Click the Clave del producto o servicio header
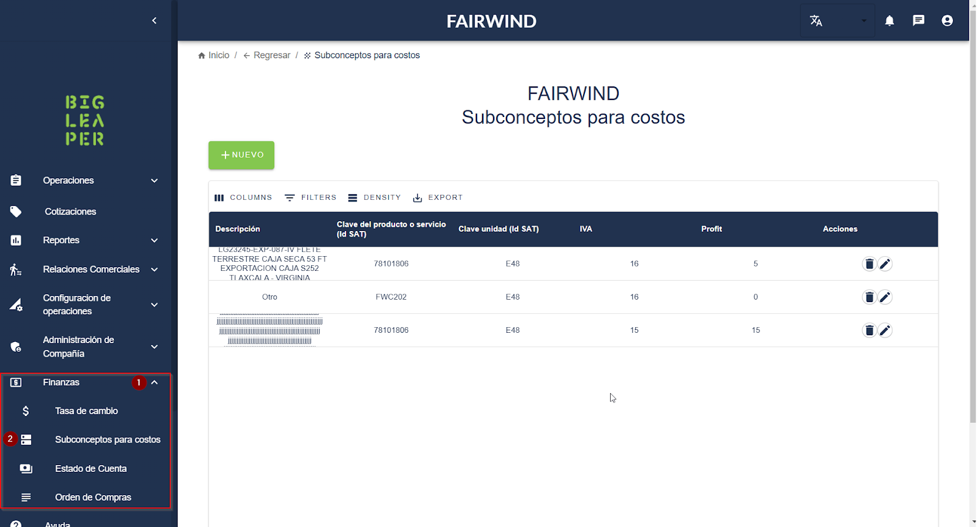The height and width of the screenshot is (527, 980). [391, 229]
